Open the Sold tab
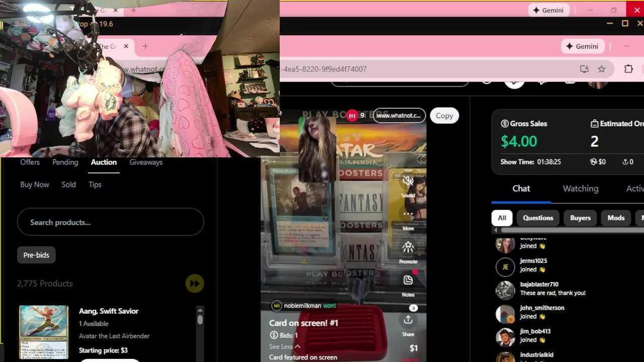This screenshot has width=644, height=362. tap(68, 185)
